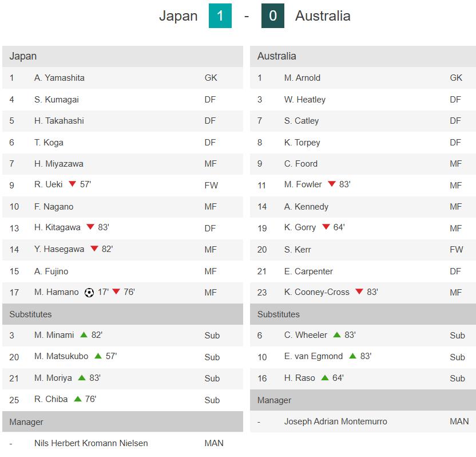The height and width of the screenshot is (457, 476).
Task: Click red arrow next to K. Cooney-Cross
Action: [x=359, y=291]
